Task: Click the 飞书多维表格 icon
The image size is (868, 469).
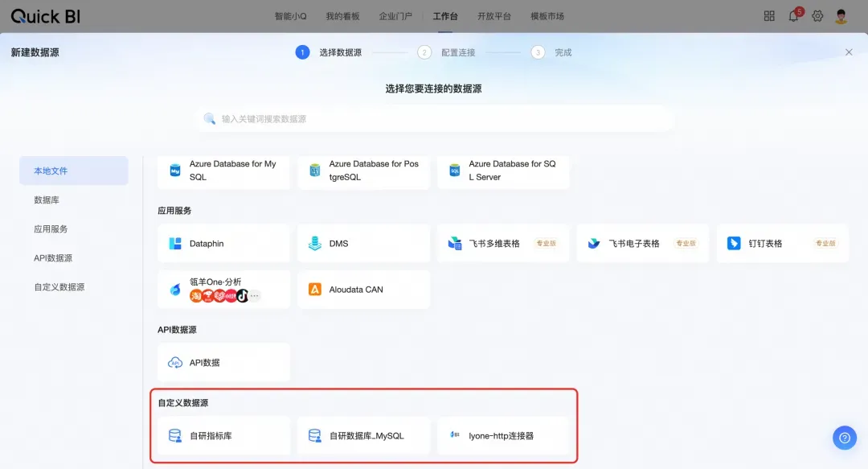Action: point(454,244)
